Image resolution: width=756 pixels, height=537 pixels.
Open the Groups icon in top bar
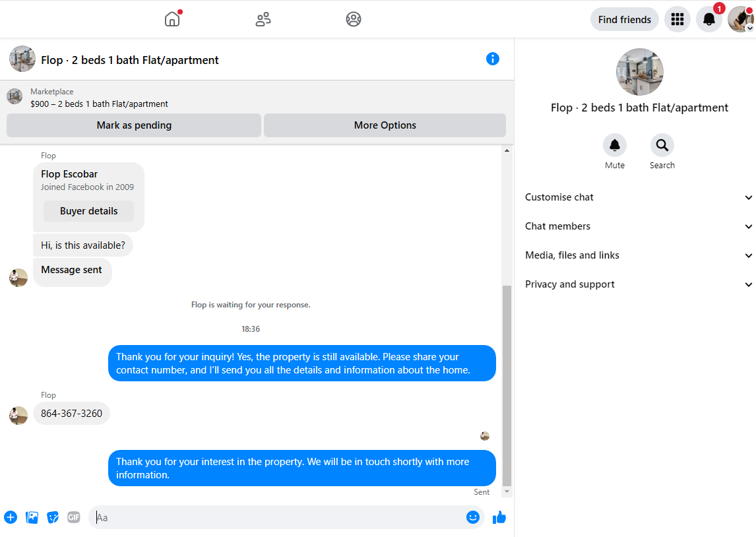(x=354, y=19)
